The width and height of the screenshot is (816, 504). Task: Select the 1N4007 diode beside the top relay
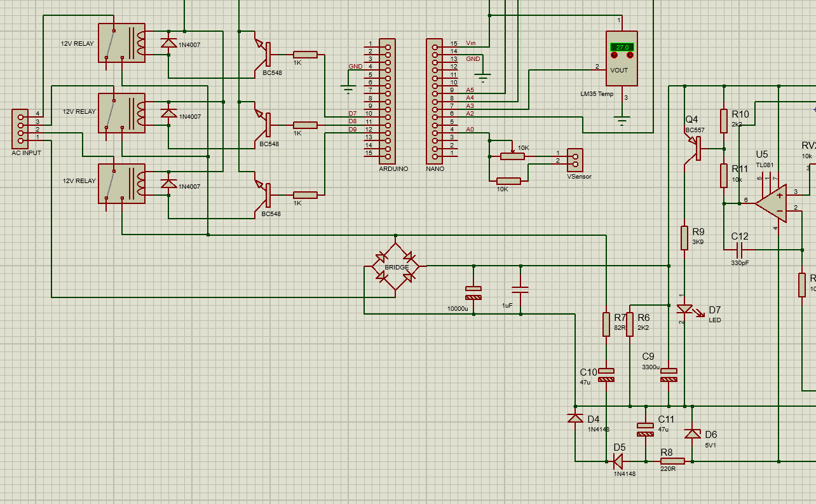tap(168, 43)
